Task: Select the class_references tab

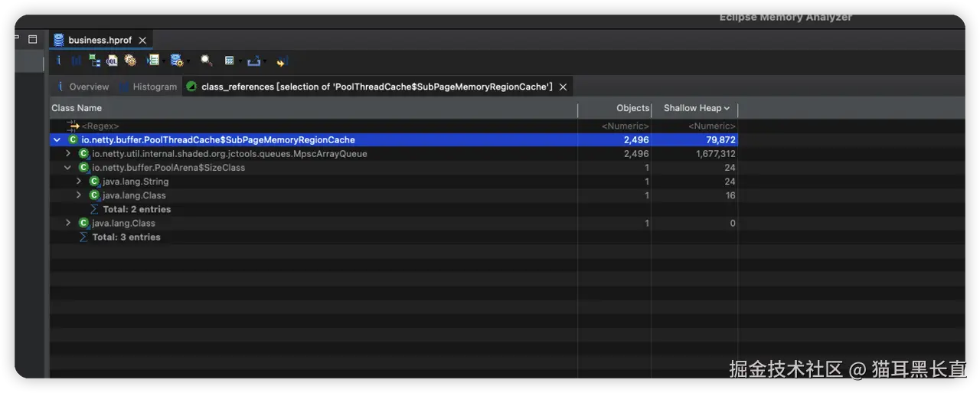Action: click(376, 87)
